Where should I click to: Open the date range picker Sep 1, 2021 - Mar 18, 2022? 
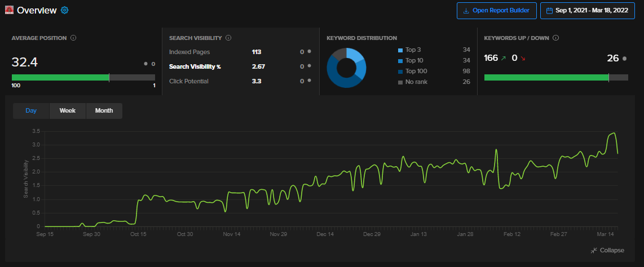[587, 11]
